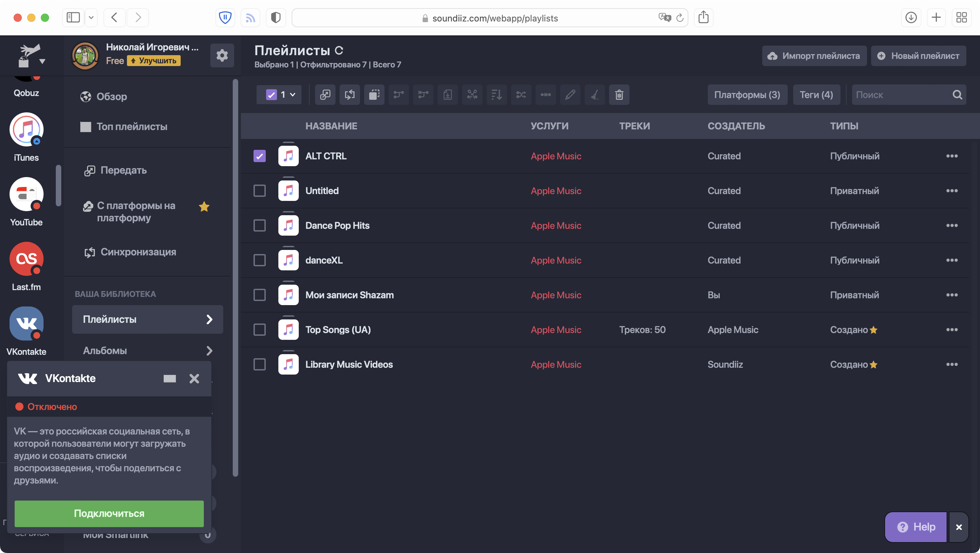Check the Untitled playlist checkbox
The height and width of the screenshot is (553, 980).
[259, 191]
